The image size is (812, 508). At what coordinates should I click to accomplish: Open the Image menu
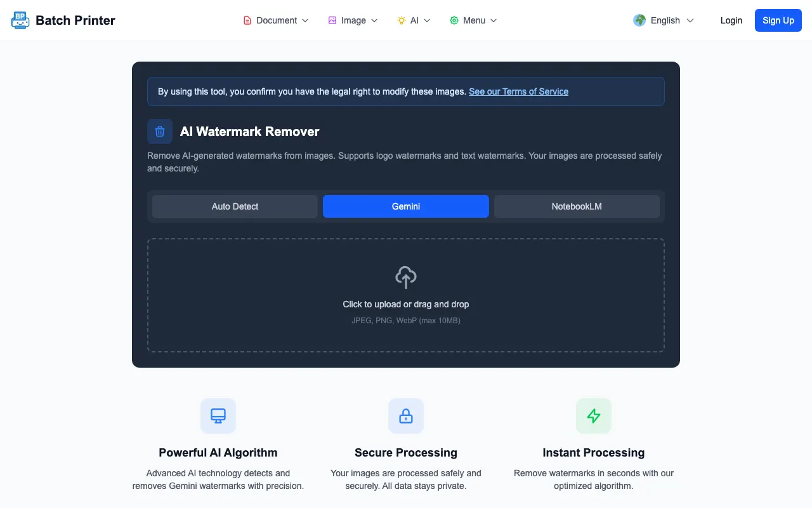click(353, 20)
